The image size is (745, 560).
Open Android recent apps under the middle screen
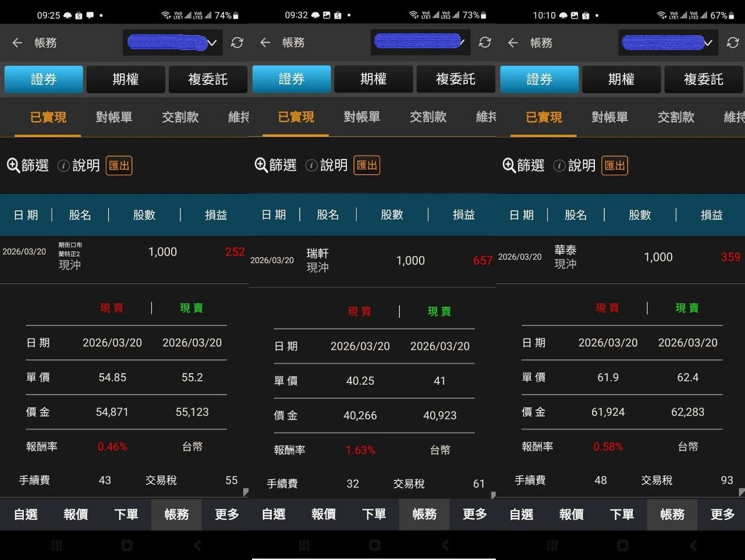click(x=304, y=545)
